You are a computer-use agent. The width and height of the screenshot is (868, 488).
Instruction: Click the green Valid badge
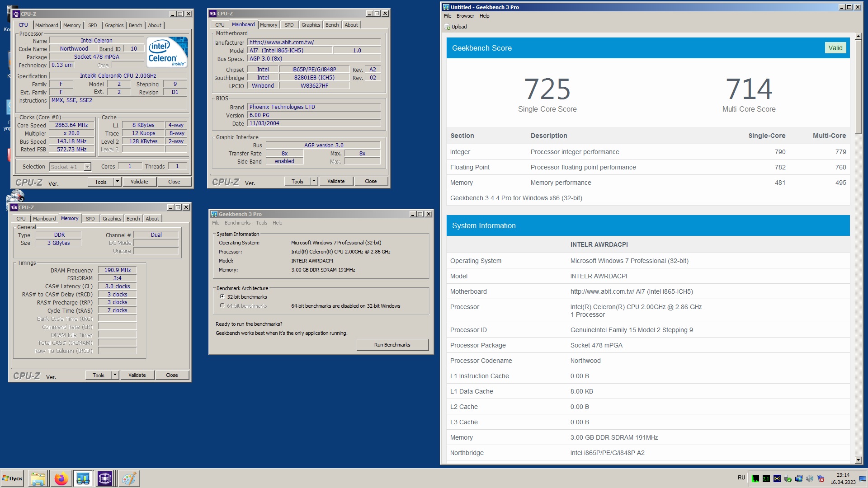tap(835, 48)
